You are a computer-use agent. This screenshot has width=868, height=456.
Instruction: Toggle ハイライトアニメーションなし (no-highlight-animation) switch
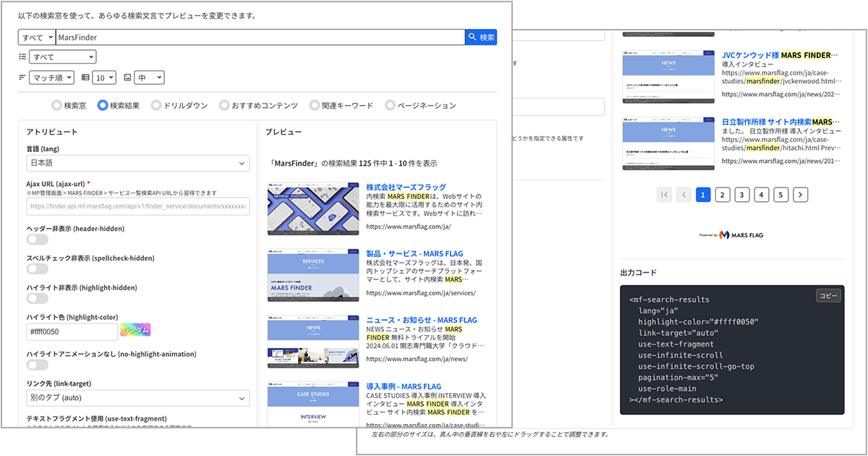[x=38, y=366]
